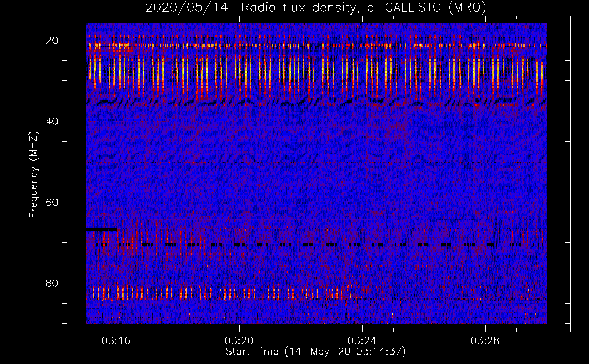Image resolution: width=589 pixels, height=364 pixels.
Task: Click the 03:16 time tick label
Action: tap(116, 341)
